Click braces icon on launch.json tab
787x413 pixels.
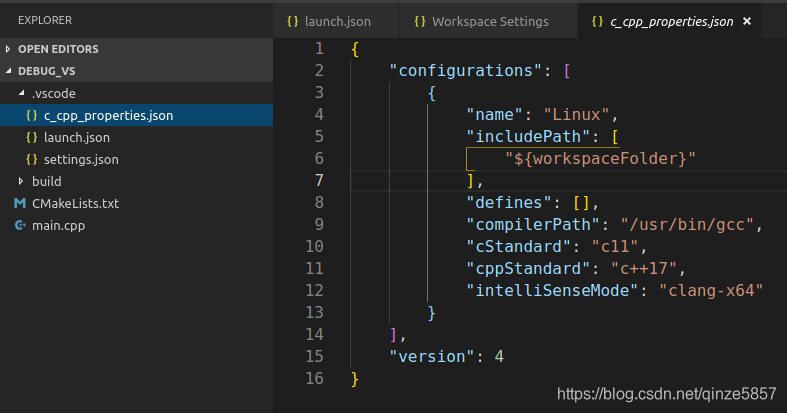[x=293, y=22]
